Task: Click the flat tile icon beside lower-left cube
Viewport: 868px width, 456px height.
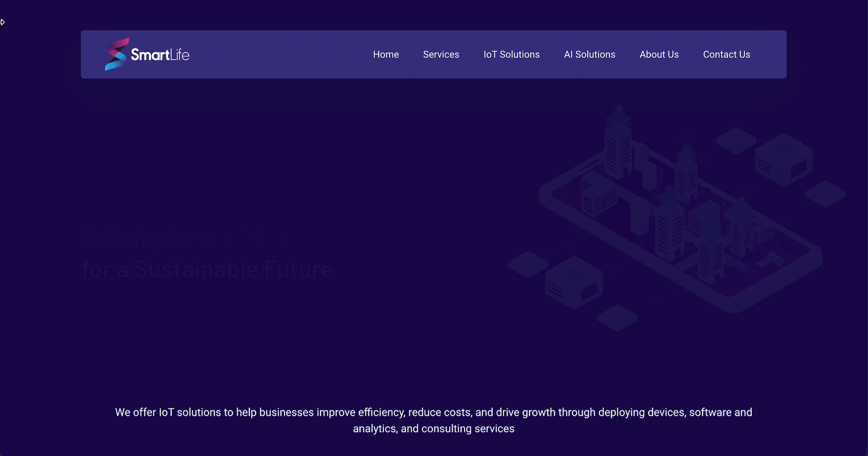Action: click(528, 264)
